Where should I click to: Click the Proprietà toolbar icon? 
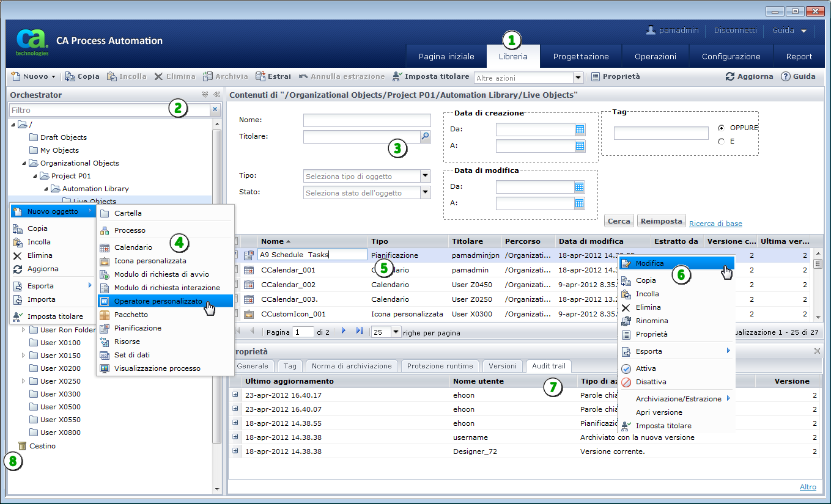(x=596, y=76)
